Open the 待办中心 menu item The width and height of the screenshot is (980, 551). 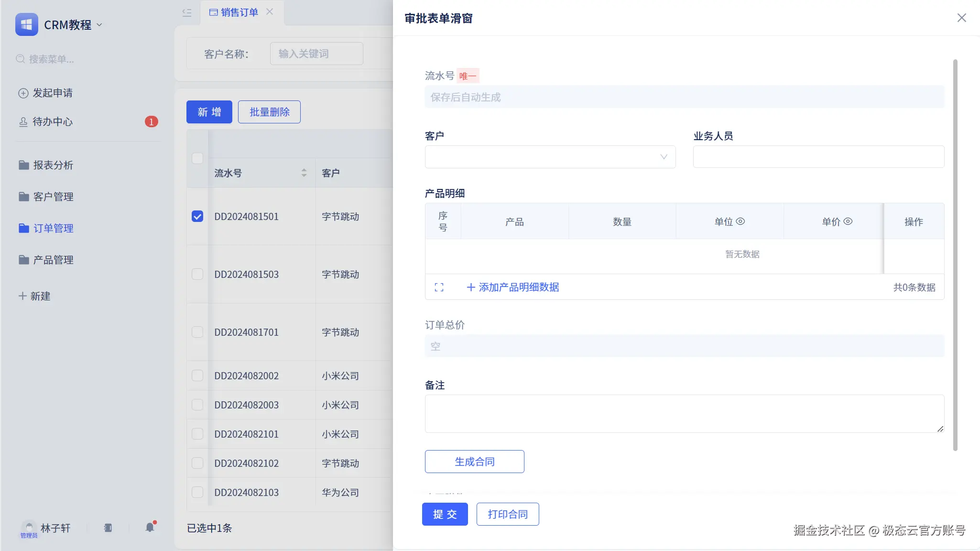(x=53, y=121)
